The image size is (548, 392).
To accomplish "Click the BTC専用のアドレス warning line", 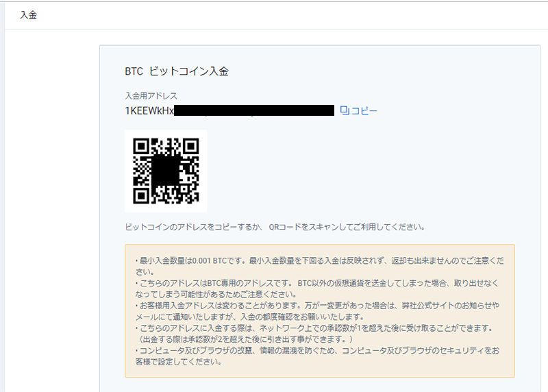I will (x=316, y=289).
